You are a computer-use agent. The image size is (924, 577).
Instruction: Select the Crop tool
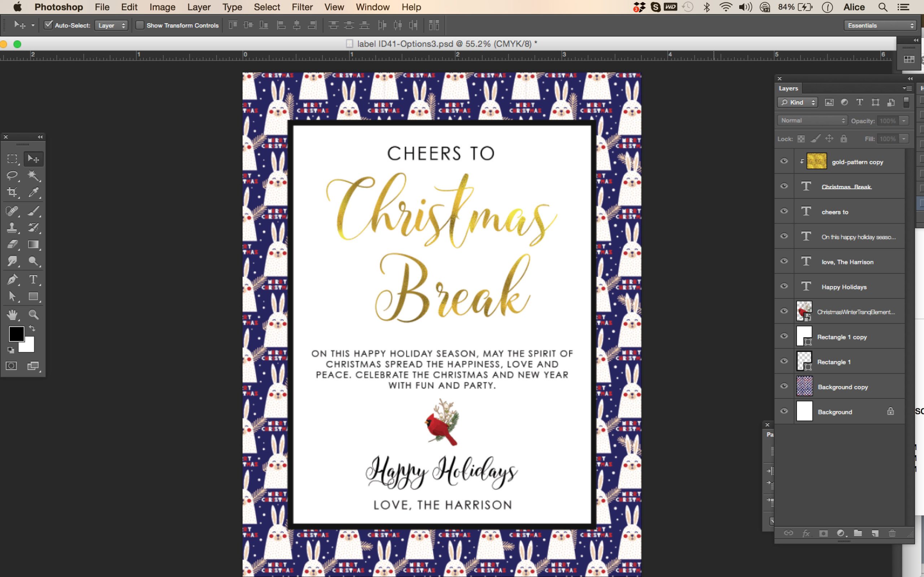point(12,192)
